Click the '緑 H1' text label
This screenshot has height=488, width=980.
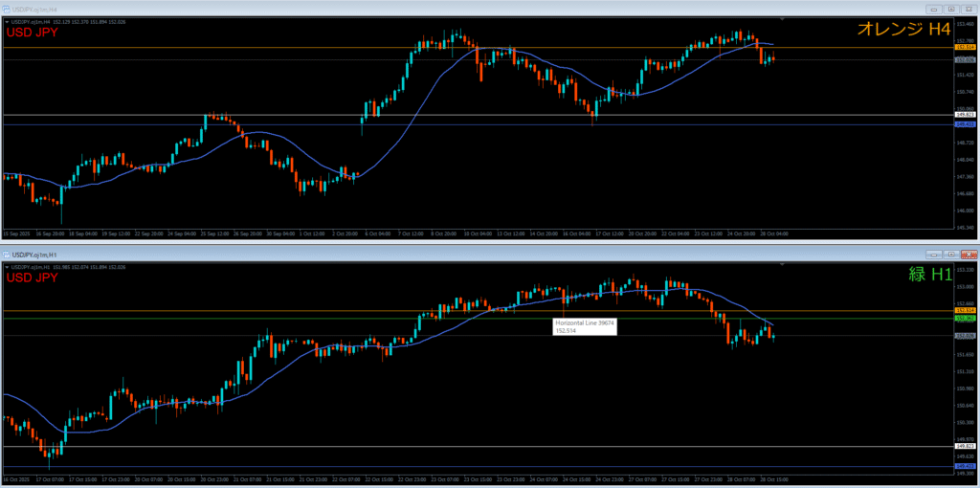pos(929,275)
